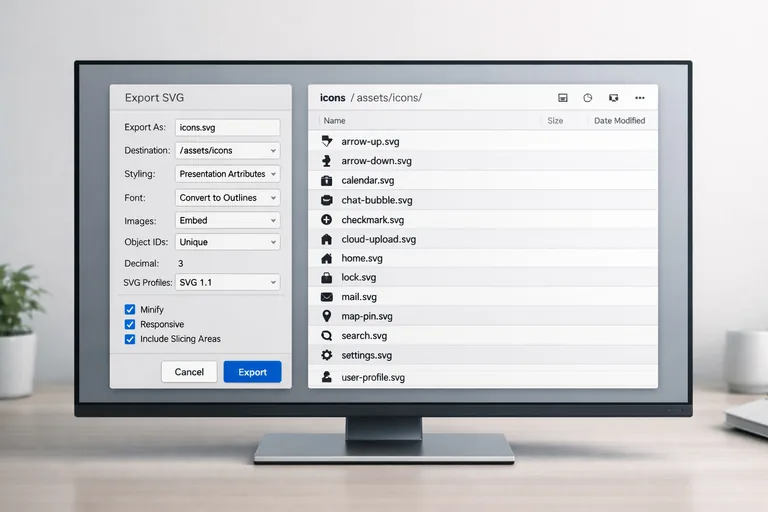Click the third toolbar icon beside the ellipsis
The height and width of the screenshot is (512, 768).
point(613,98)
